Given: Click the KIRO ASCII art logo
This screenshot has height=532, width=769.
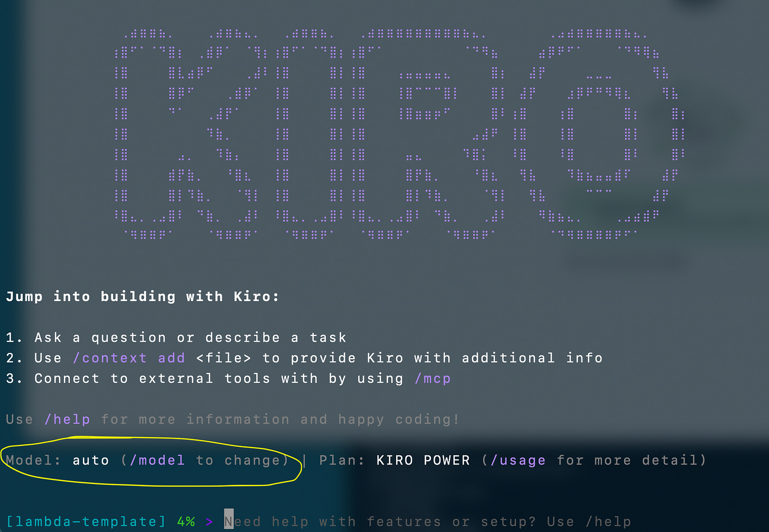Looking at the screenshot, I should [400, 134].
